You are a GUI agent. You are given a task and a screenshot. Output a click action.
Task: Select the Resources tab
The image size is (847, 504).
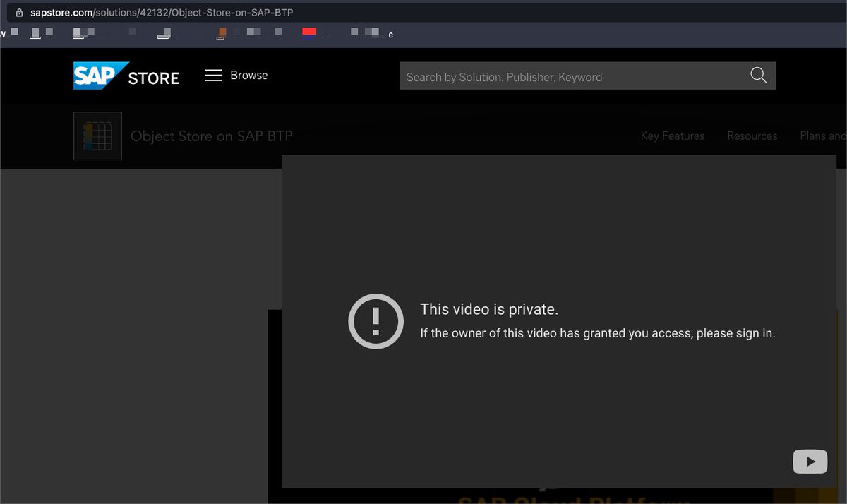(752, 136)
